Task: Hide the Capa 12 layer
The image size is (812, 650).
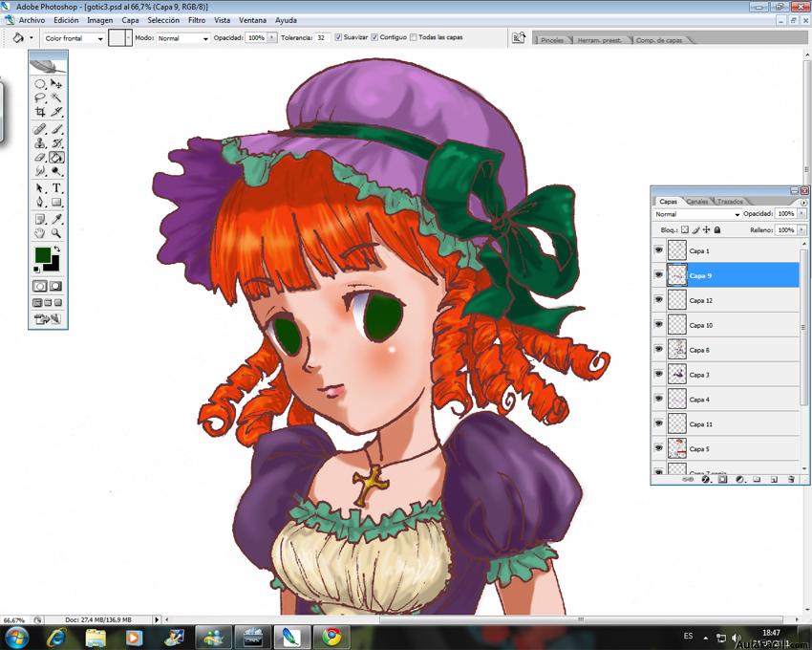Action: [x=659, y=299]
